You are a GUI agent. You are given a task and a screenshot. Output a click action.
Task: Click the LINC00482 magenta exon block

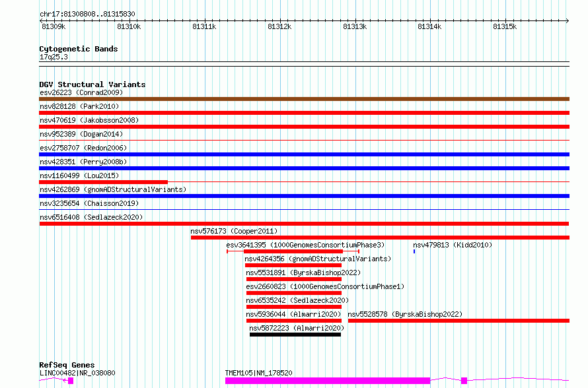(x=71, y=381)
